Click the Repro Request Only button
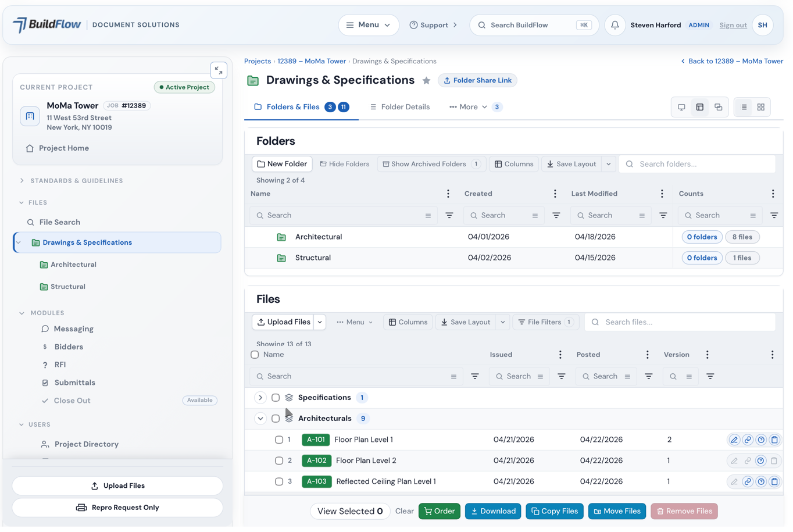This screenshot has width=793, height=532. (x=117, y=508)
